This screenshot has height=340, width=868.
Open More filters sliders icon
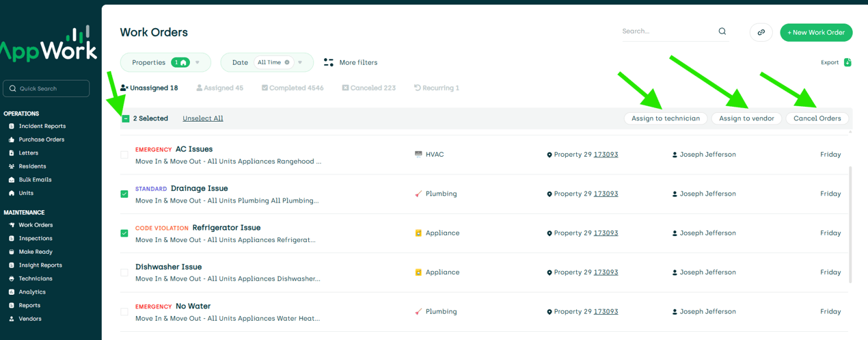tap(329, 62)
